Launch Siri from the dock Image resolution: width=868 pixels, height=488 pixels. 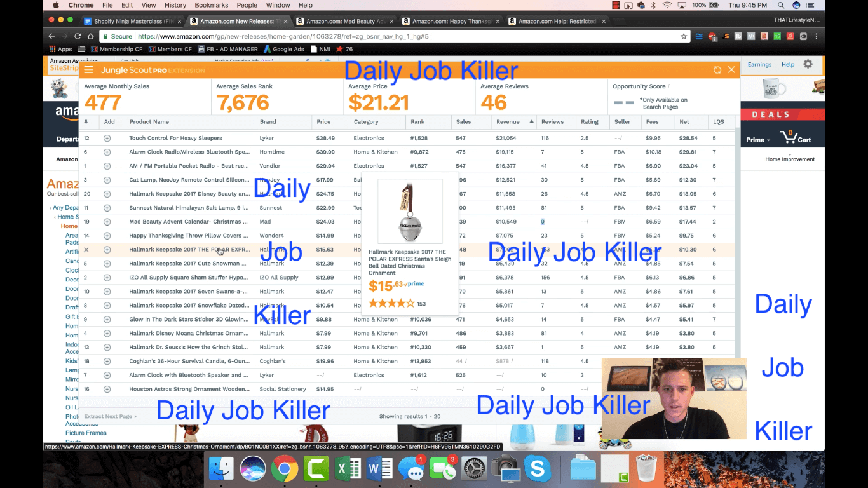pos(253,469)
